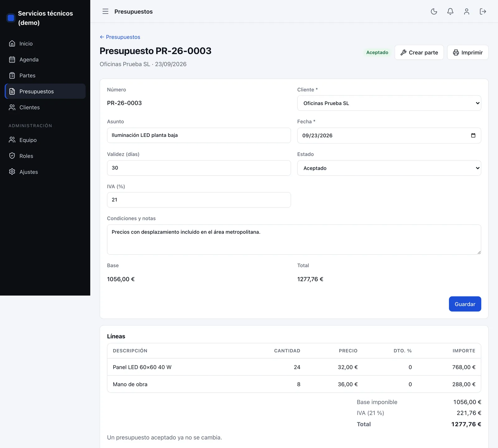Screen dimensions: 498x448
Task: Open notifications bell icon
Action: (x=450, y=12)
